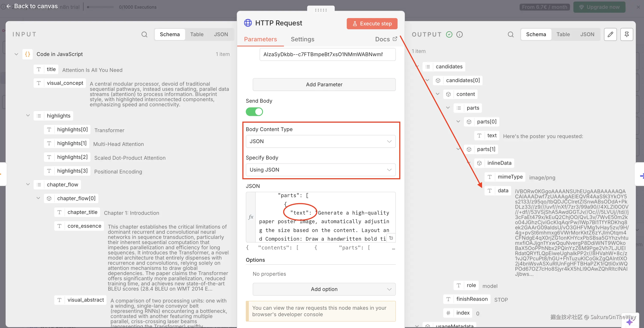Click the text type icon beside title
This screenshot has width=644, height=328.
[39, 69]
